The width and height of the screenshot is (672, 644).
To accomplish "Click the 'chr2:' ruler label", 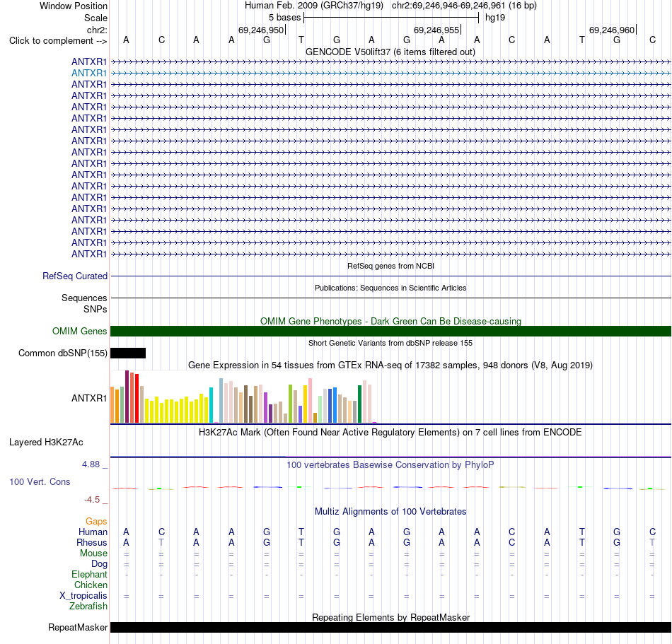I will tap(97, 30).
